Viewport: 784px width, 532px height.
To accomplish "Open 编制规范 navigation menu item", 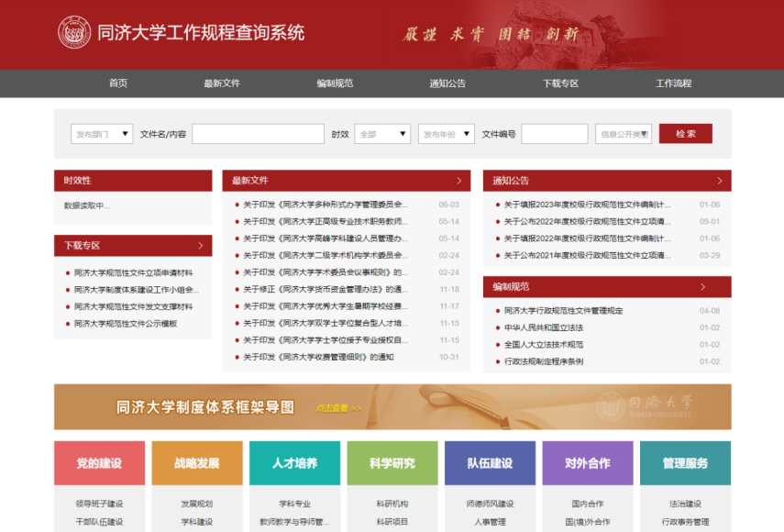I will (335, 83).
